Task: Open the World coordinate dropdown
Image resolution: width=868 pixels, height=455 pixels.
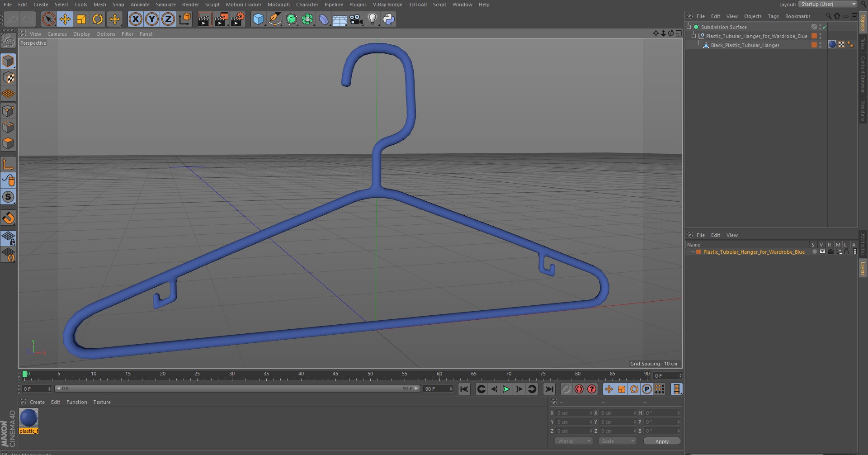Action: point(573,441)
